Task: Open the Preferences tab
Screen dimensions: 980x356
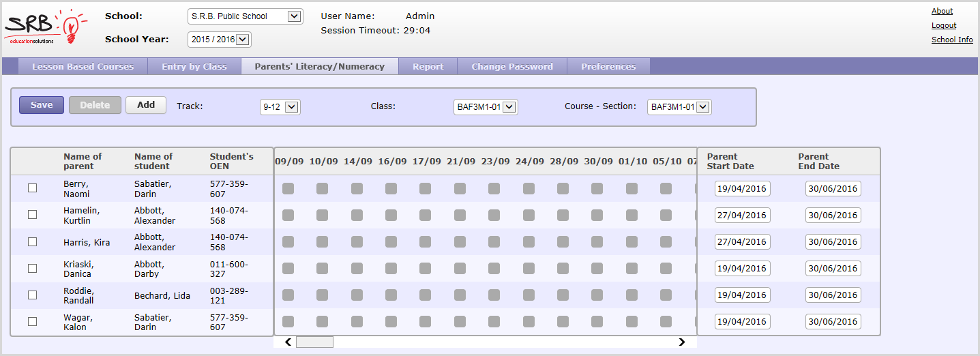Action: 608,67
